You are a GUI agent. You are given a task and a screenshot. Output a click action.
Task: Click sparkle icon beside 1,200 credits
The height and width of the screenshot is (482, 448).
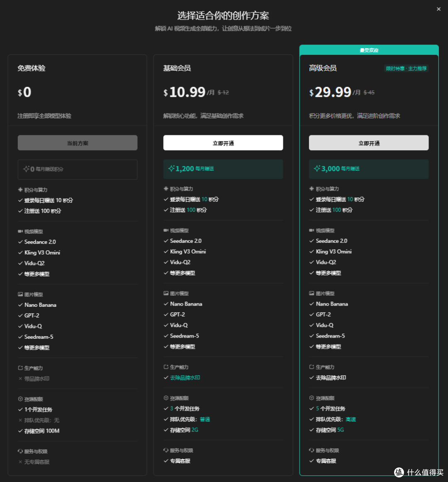coord(171,168)
